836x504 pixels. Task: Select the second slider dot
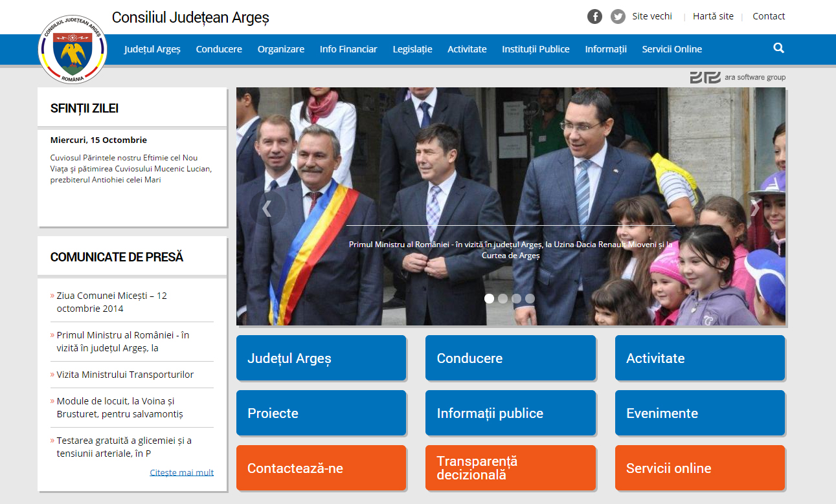click(503, 298)
